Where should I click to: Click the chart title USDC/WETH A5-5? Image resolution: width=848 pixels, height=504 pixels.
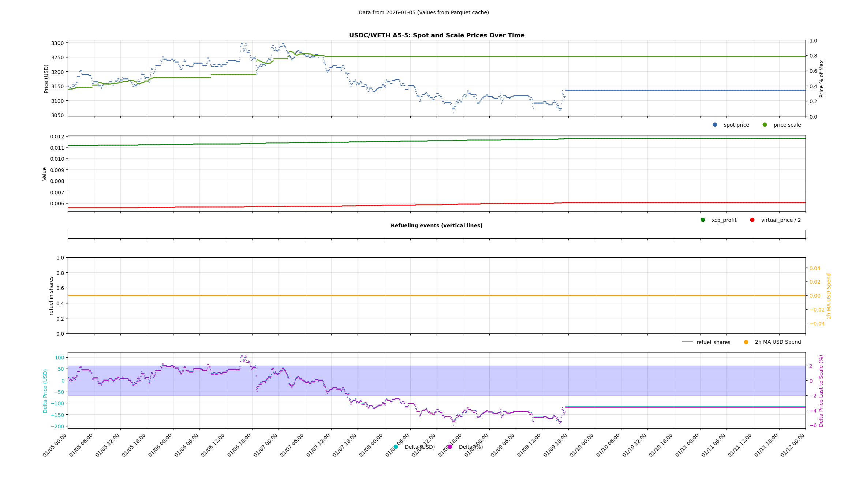436,36
